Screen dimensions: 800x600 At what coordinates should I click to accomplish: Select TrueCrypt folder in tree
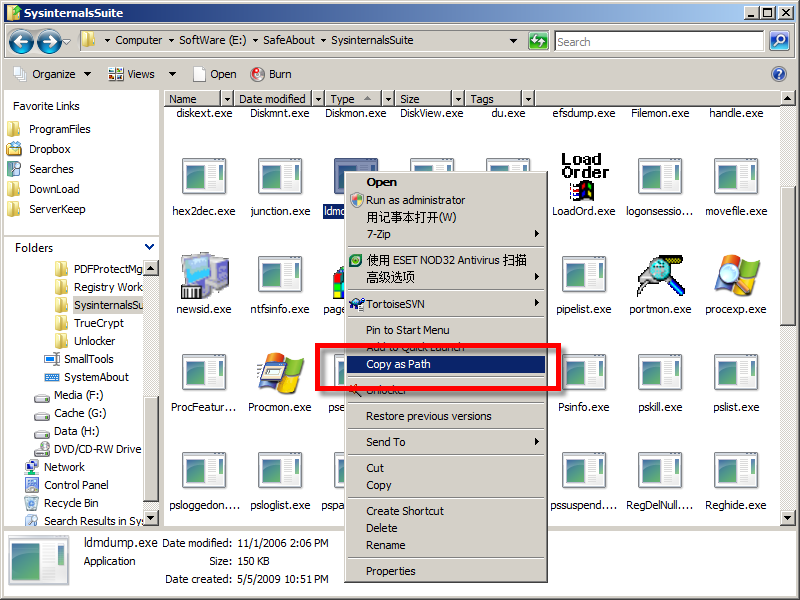pos(89,323)
